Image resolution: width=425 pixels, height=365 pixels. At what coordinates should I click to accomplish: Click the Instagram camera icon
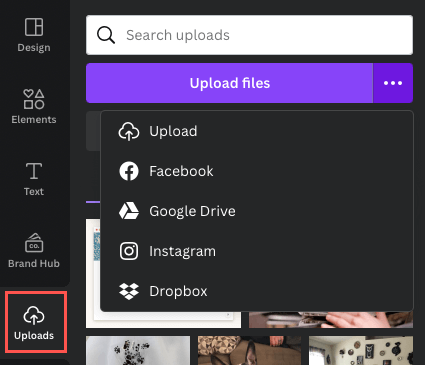pos(129,251)
